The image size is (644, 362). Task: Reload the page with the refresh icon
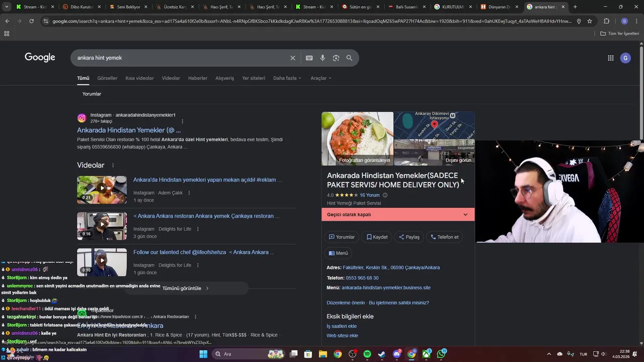(x=31, y=21)
